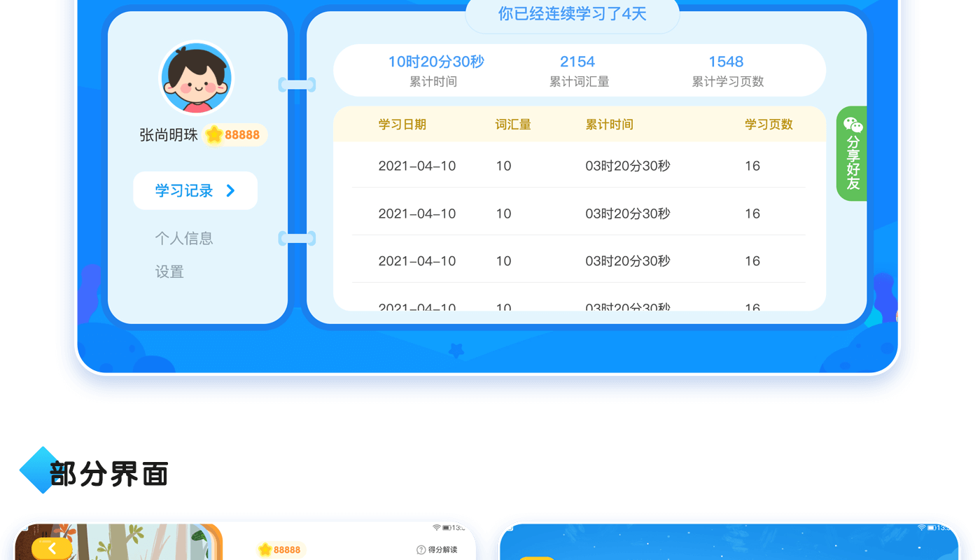Open the 设置 menu item
Image resolution: width=980 pixels, height=560 pixels.
(x=169, y=272)
